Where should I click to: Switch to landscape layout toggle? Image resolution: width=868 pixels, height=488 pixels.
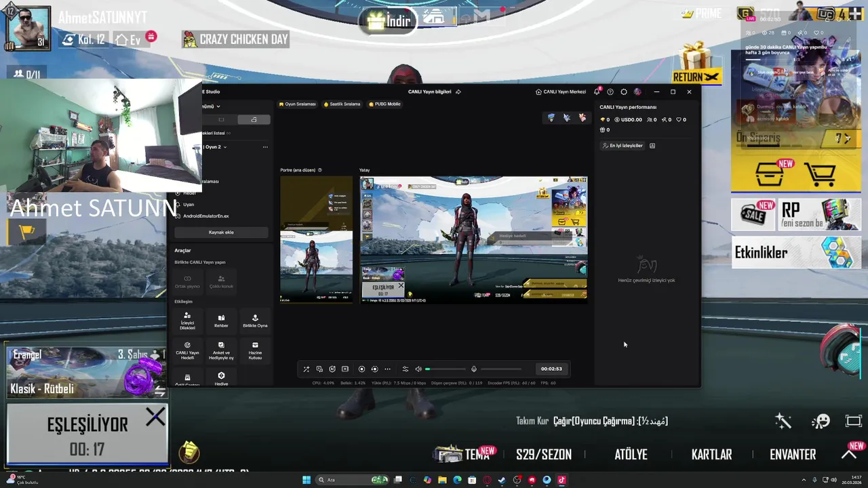point(221,120)
